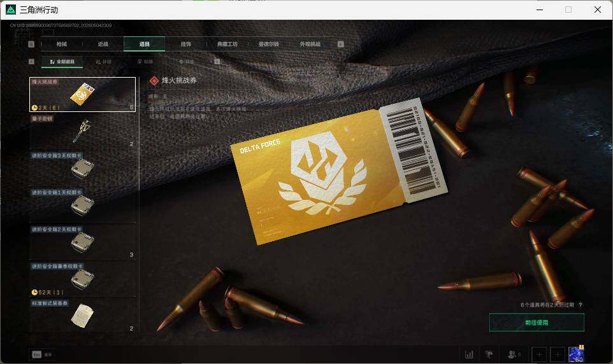Screen dimensions: 613x364
Task: Select the 进阶安全箱3天权限卡 item
Action: [x=82, y=169]
